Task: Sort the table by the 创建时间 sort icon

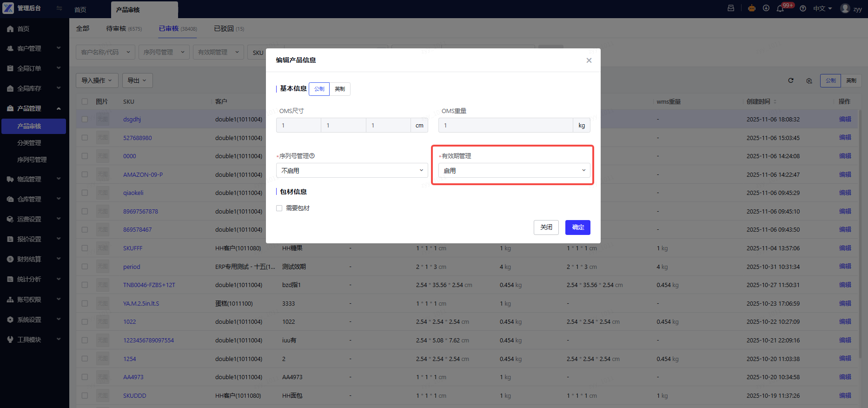Action: pyautogui.click(x=775, y=101)
